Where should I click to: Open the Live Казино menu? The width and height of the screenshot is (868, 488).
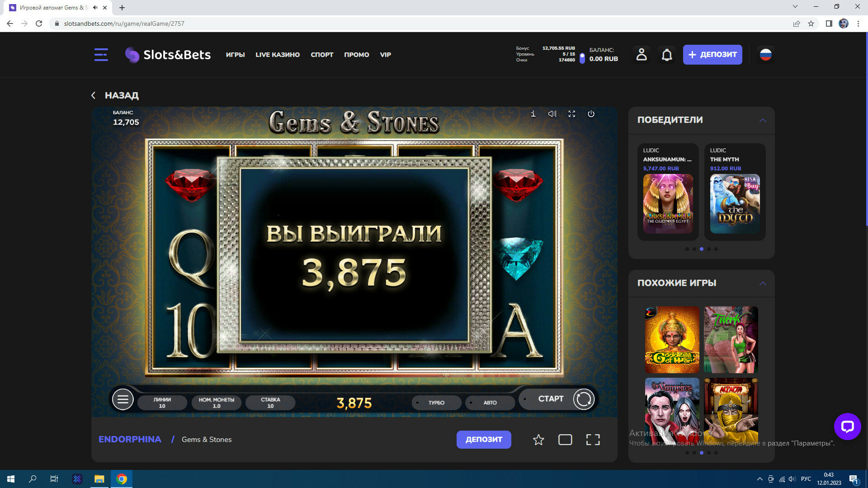coord(277,55)
